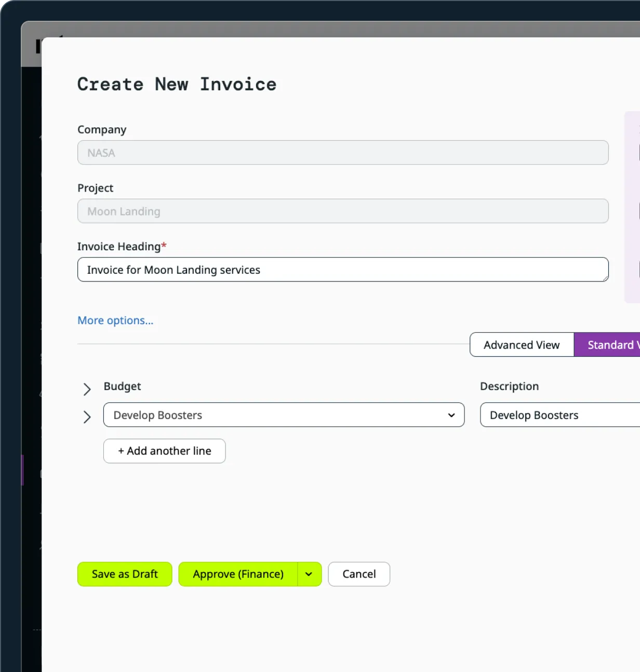Click the Budget column label
640x672 pixels.
tap(122, 386)
